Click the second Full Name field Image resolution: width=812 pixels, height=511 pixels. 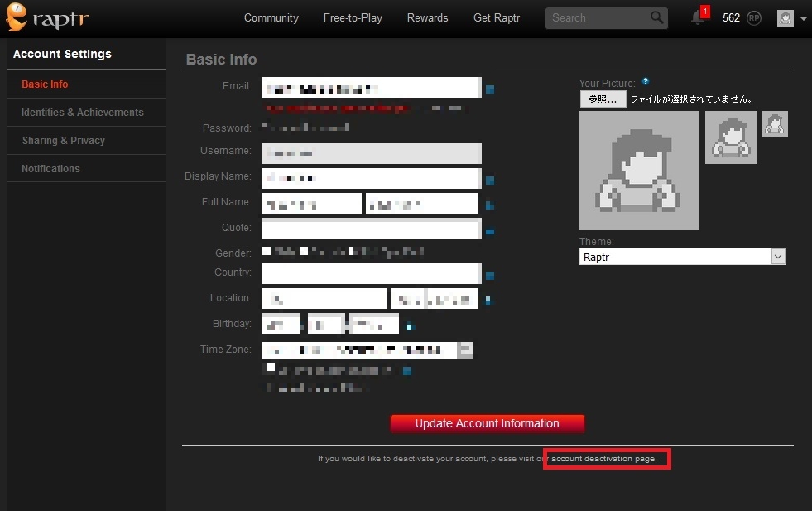[x=421, y=203]
